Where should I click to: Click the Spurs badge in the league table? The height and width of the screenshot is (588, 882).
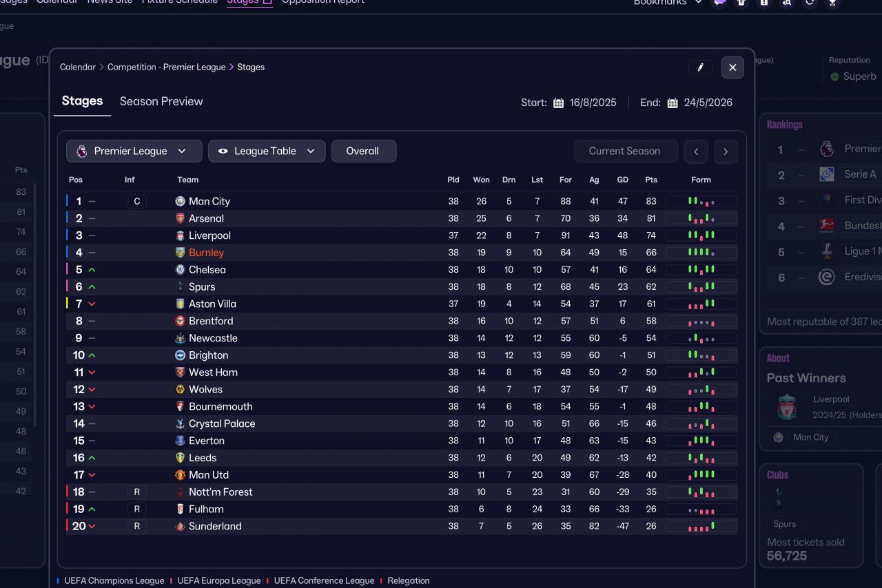[180, 287]
